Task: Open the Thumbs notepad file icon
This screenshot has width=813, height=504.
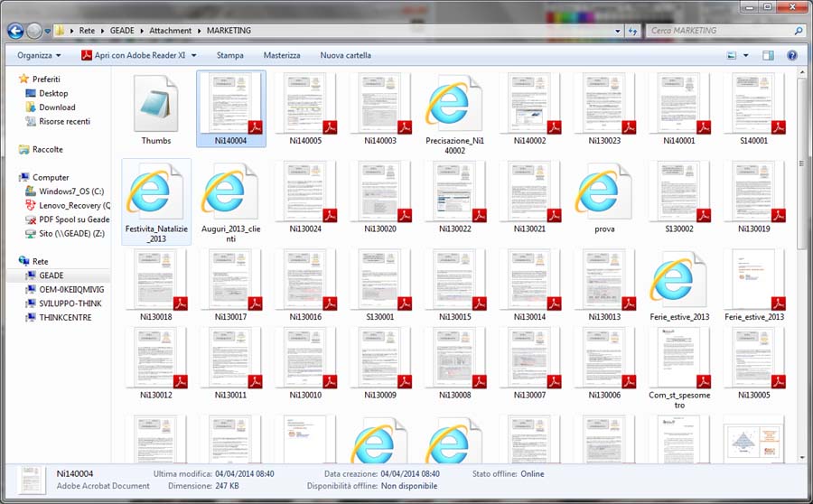Action: 156,104
